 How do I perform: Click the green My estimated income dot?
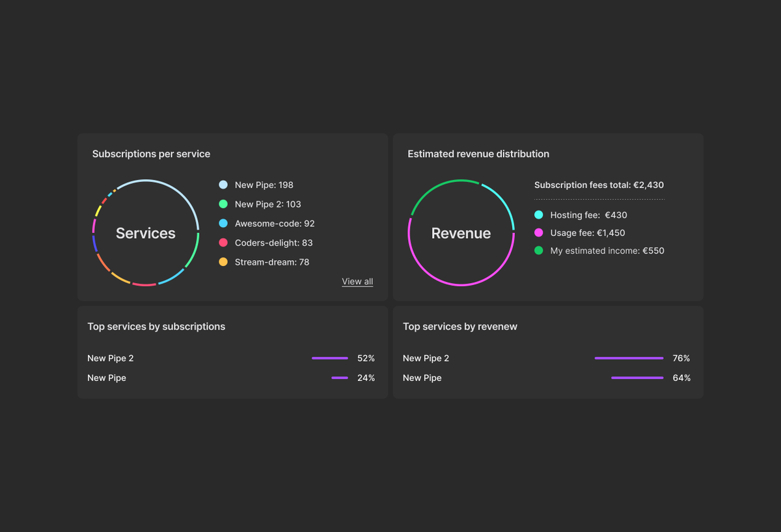[x=538, y=250]
